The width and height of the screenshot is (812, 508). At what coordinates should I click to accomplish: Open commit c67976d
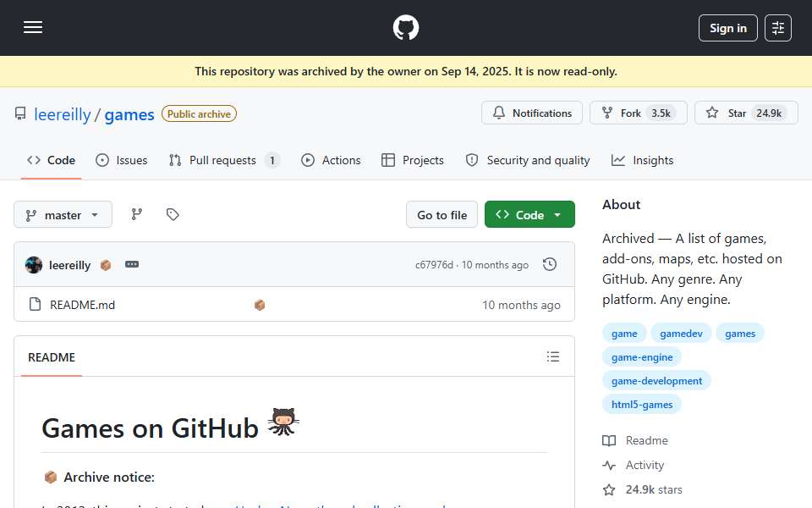(x=434, y=265)
